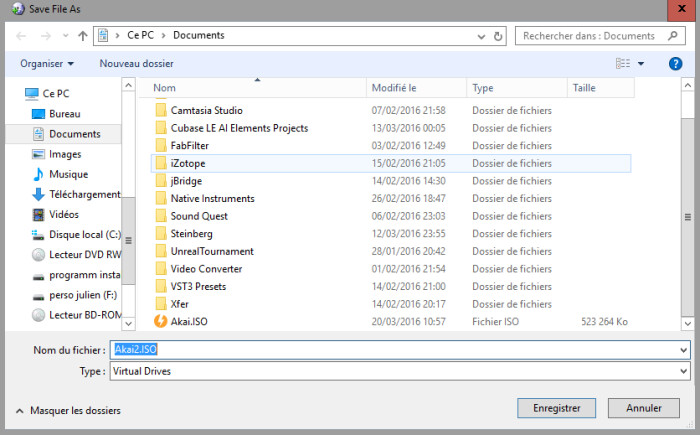Collapse folders with 'Masquer les dossiers'
700x435 pixels.
pyautogui.click(x=68, y=411)
